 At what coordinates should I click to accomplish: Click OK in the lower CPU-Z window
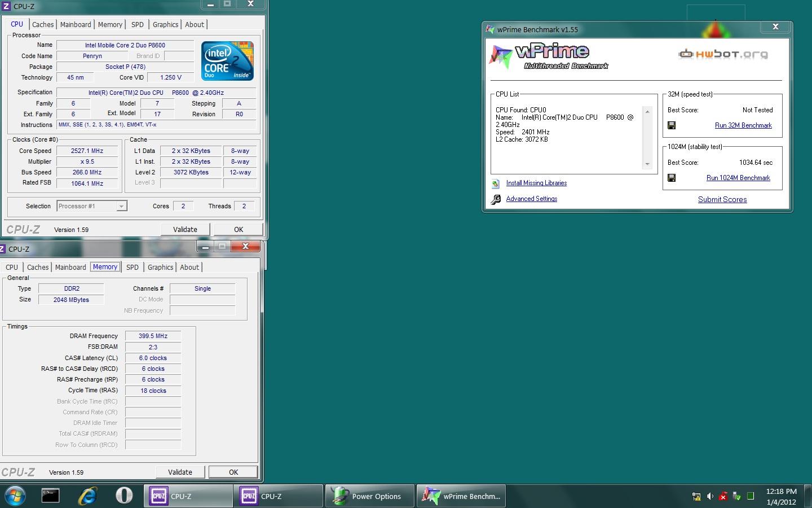tap(233, 472)
